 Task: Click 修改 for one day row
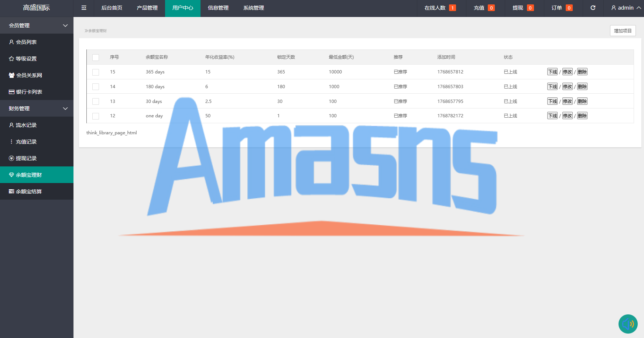click(568, 116)
